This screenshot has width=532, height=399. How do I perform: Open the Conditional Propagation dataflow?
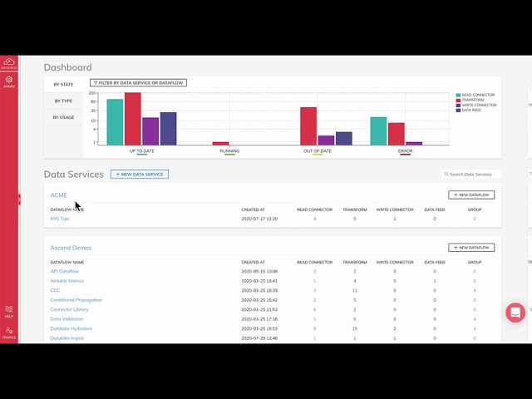(76, 300)
